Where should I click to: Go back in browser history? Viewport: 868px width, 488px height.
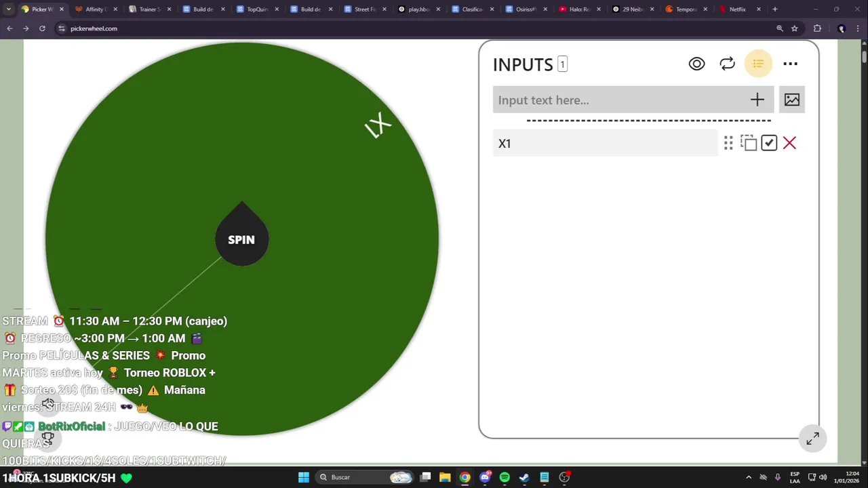[9, 28]
